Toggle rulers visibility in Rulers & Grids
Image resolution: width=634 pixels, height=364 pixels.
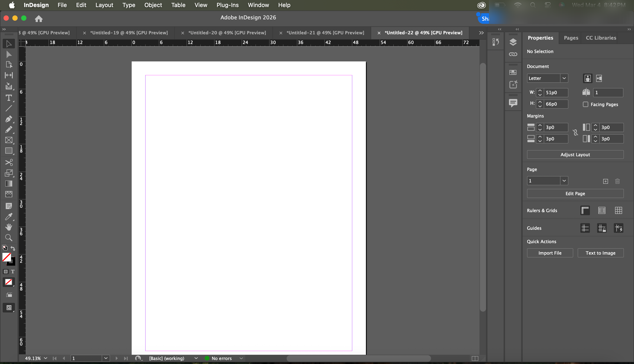(585, 211)
